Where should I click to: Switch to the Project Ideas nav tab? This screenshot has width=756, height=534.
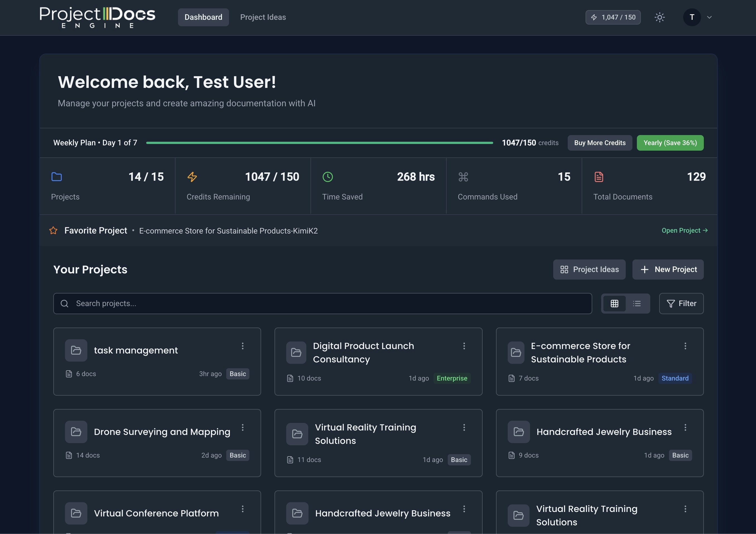pyautogui.click(x=263, y=17)
